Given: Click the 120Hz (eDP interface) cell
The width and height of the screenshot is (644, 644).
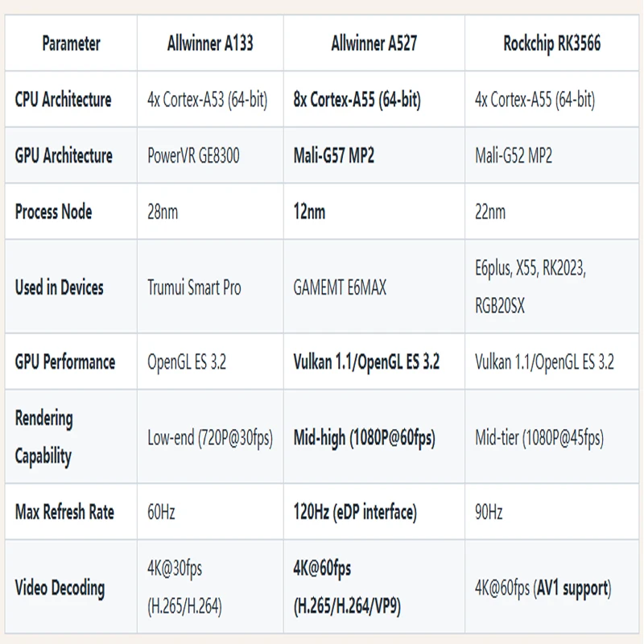Looking at the screenshot, I should pyautogui.click(x=374, y=512).
